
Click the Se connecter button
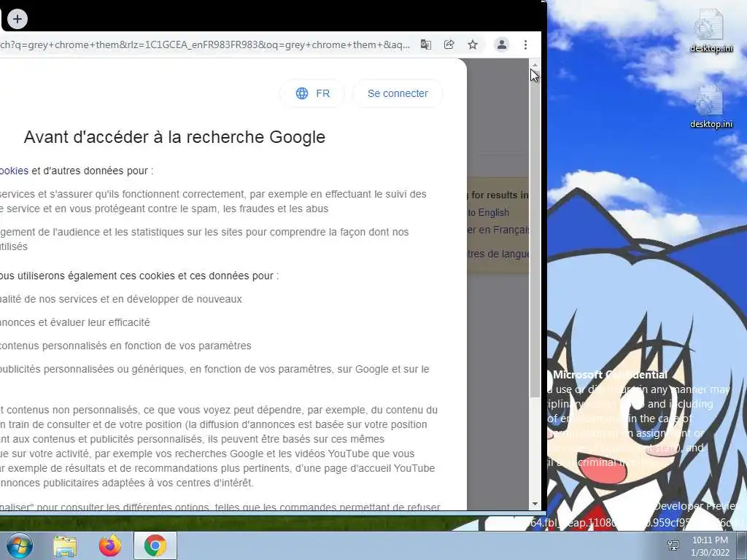tap(398, 93)
